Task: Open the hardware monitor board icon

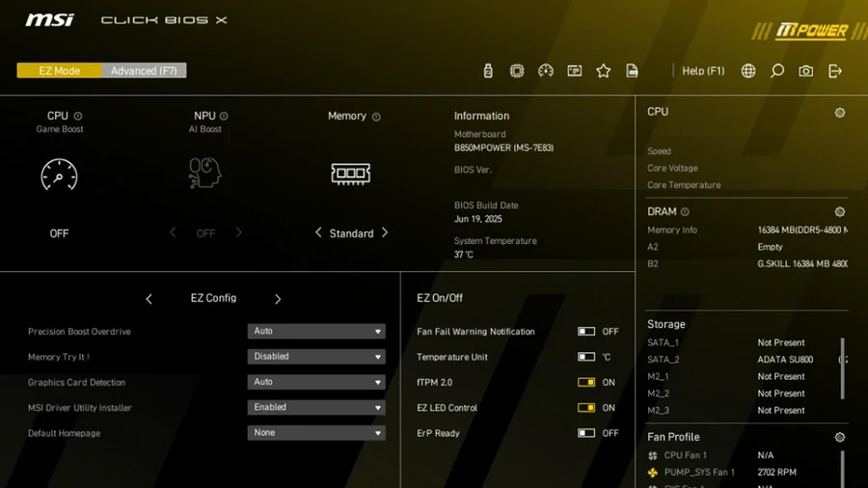Action: (x=575, y=70)
